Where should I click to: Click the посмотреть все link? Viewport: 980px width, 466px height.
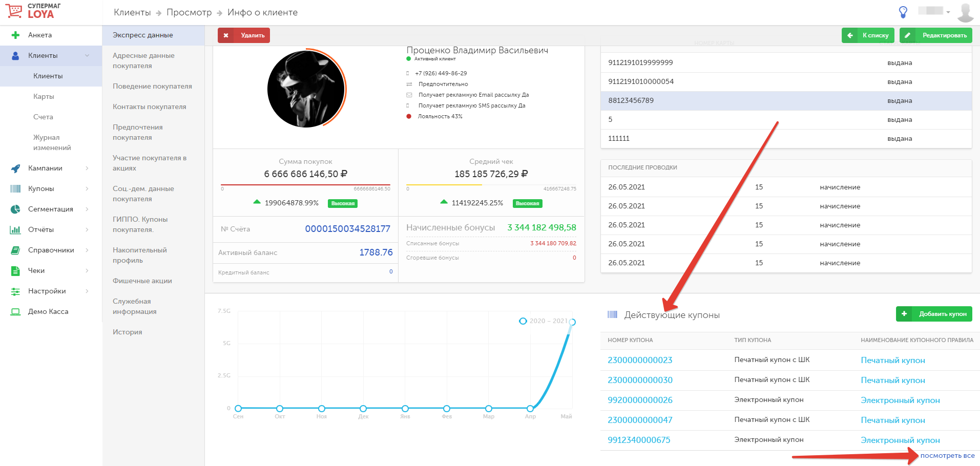(947, 456)
